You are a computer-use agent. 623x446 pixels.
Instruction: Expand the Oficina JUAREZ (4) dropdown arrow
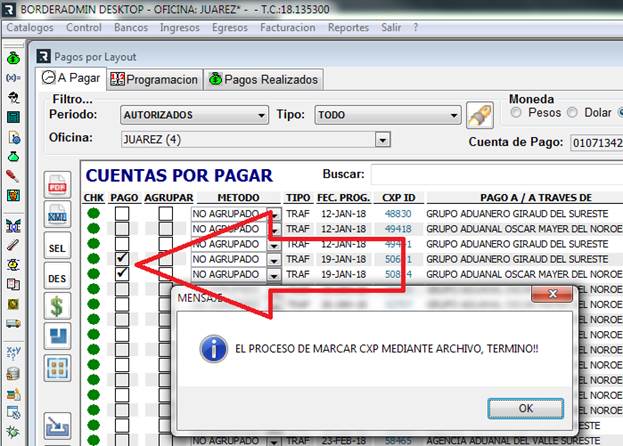(383, 140)
